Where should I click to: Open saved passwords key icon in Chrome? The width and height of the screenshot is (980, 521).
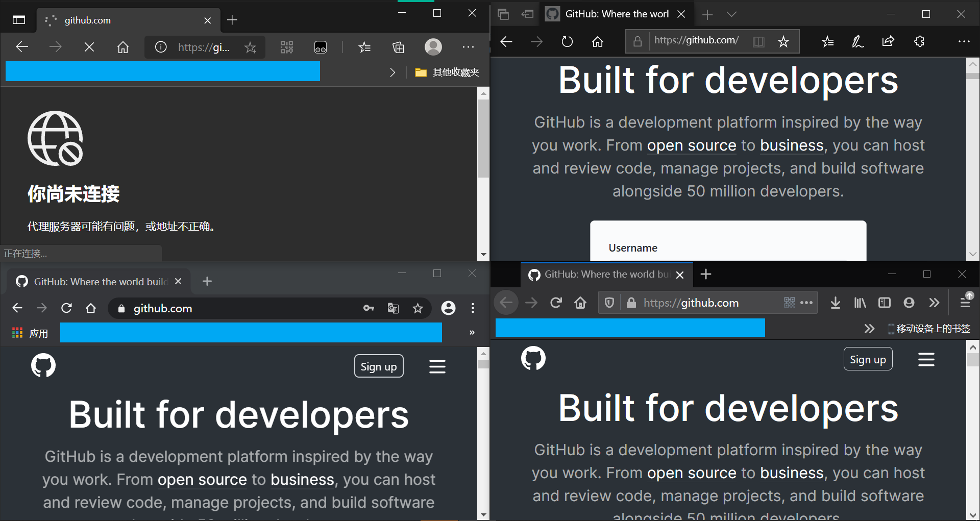click(x=369, y=308)
